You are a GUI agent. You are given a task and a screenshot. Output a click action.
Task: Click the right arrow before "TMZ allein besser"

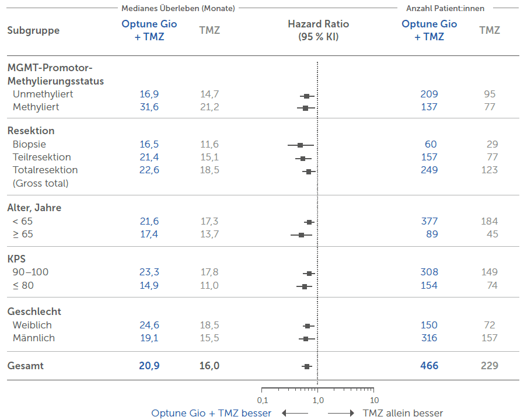click(x=341, y=413)
